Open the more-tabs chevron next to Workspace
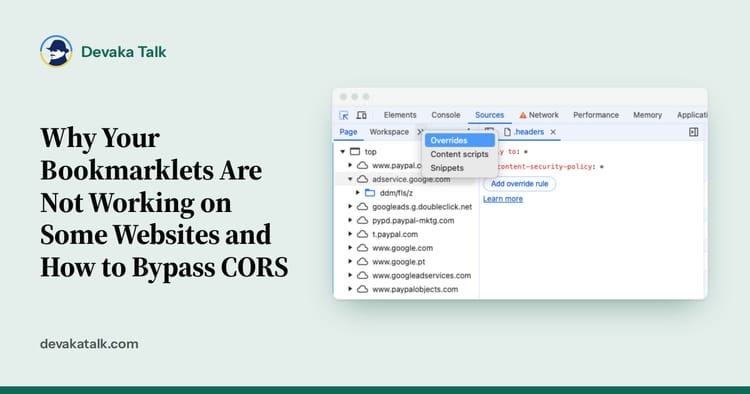The height and width of the screenshot is (394, 750). tap(420, 132)
